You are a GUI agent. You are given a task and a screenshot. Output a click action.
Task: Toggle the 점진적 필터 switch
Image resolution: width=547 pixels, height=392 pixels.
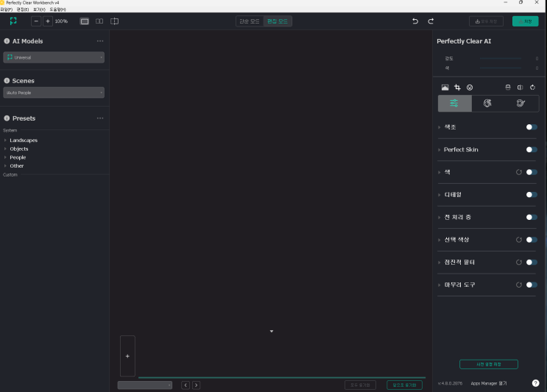(532, 263)
